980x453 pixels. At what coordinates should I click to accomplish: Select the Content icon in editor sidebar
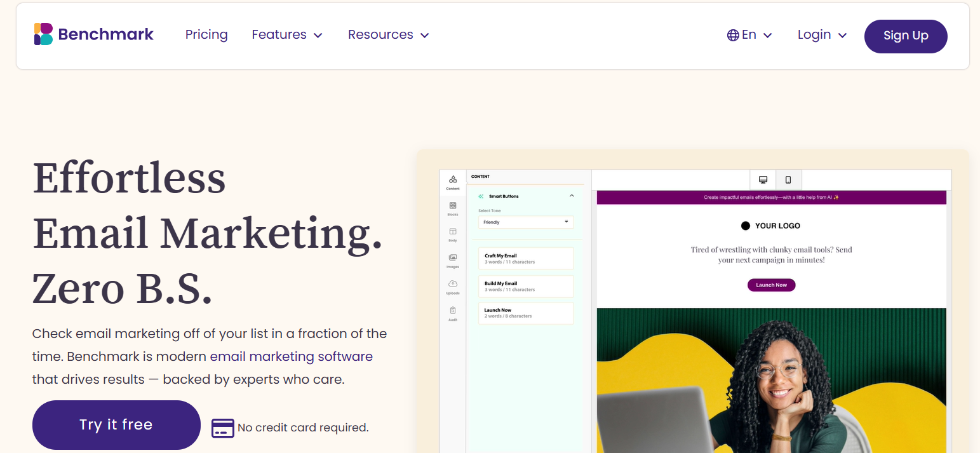[453, 183]
